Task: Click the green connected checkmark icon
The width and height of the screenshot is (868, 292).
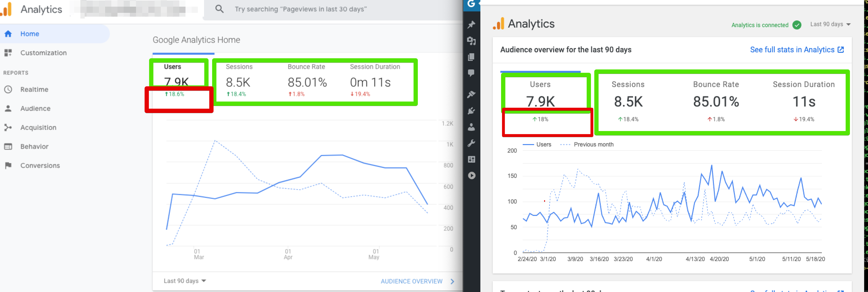Action: pos(797,25)
